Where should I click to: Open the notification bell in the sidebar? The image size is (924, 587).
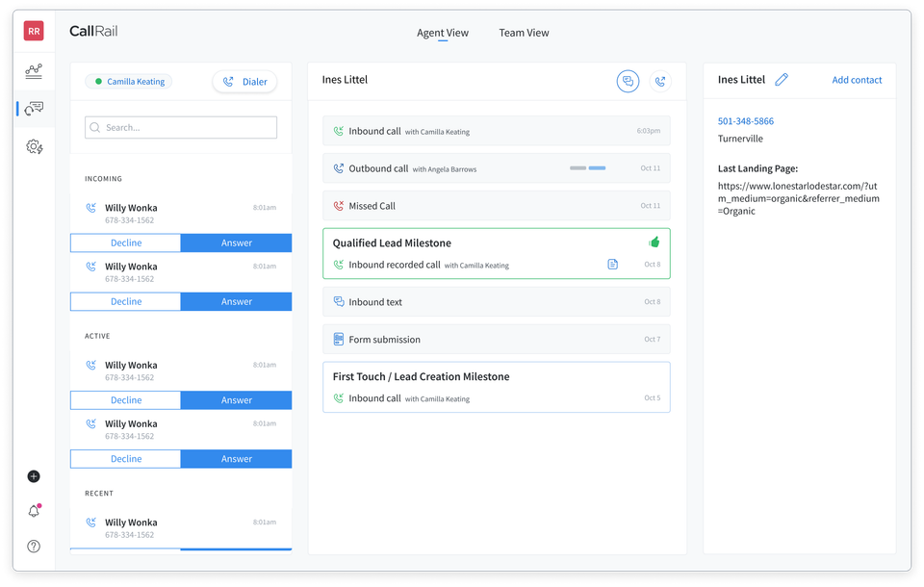[x=34, y=511]
